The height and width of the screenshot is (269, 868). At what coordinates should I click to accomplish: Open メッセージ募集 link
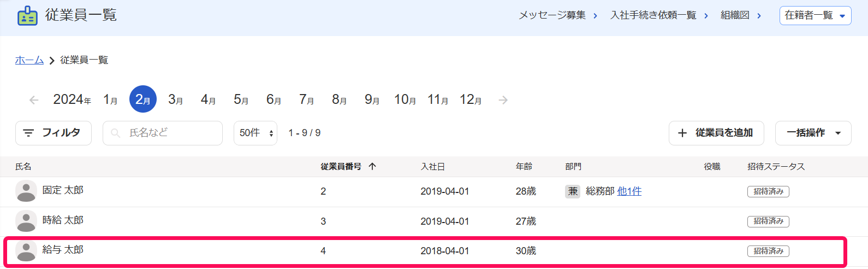pyautogui.click(x=558, y=15)
